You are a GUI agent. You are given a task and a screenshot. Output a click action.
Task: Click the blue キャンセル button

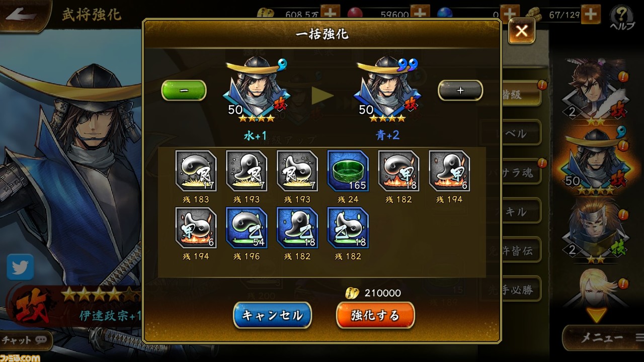tap(272, 315)
